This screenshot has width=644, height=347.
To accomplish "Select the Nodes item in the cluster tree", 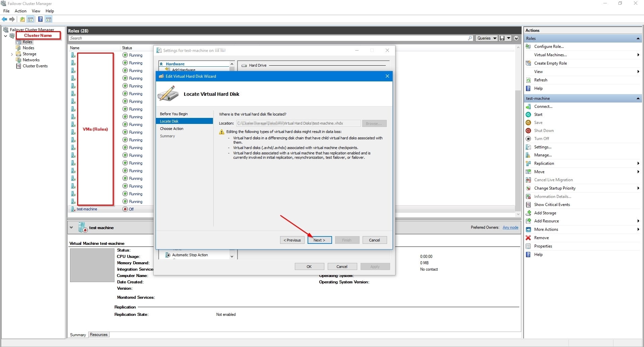I will coord(29,48).
